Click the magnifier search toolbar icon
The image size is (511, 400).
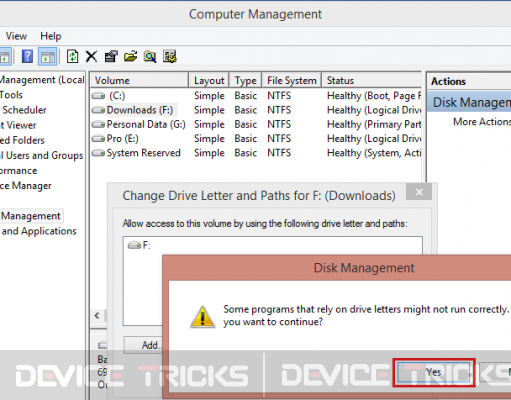150,56
